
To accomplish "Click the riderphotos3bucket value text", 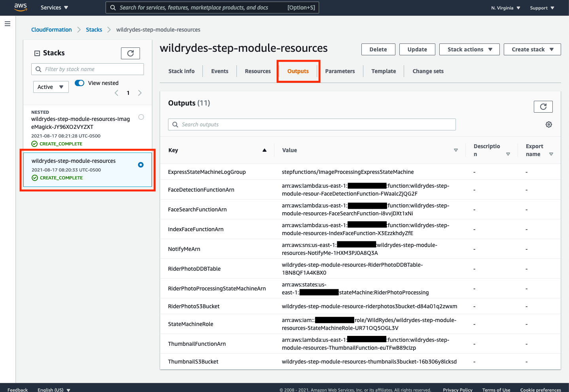I will coord(370,306).
